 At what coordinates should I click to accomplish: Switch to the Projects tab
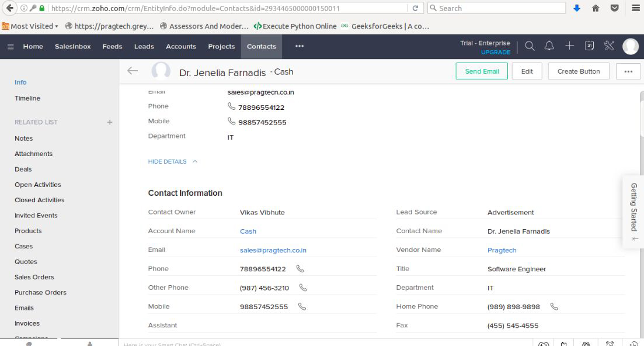click(x=221, y=46)
